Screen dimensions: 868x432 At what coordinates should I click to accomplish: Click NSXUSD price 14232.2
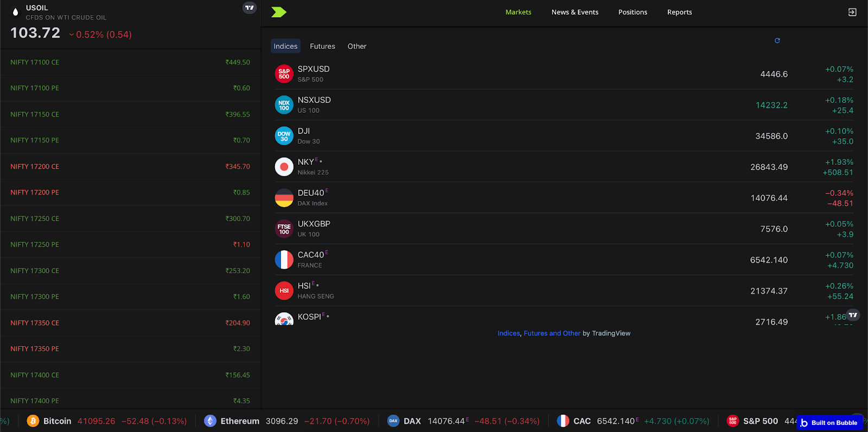771,105
